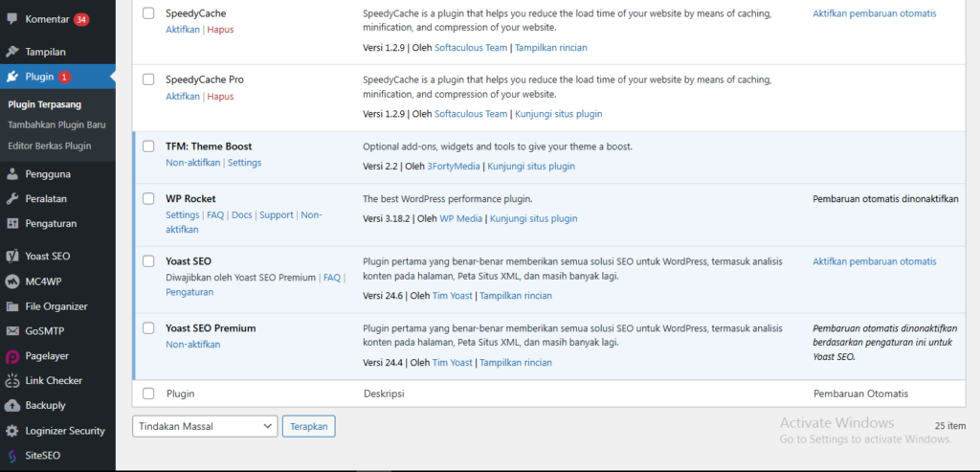Tick the SpeedyCache Pro checkbox
The image size is (980, 472).
tap(148, 79)
